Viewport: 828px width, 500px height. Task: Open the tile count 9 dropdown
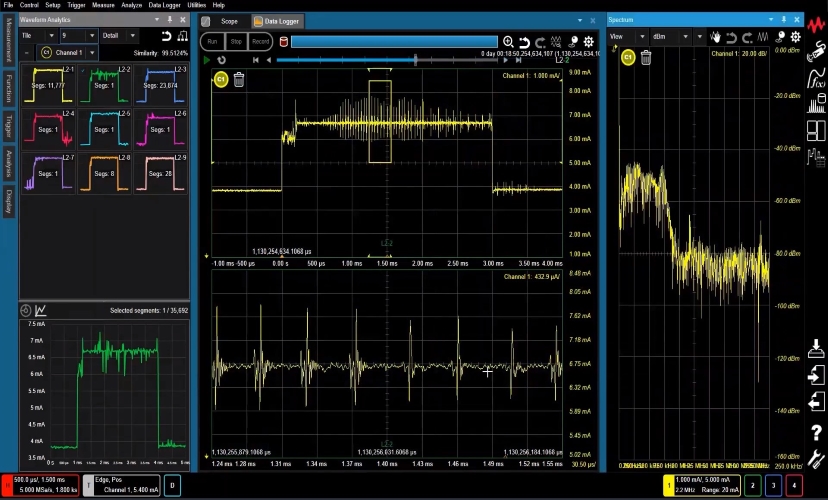coord(78,36)
